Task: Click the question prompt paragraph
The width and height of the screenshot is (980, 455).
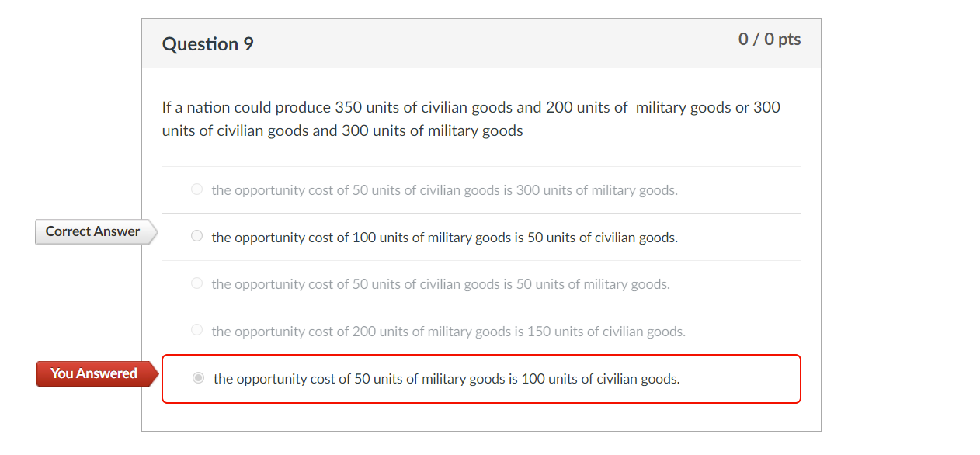Action: 471,118
